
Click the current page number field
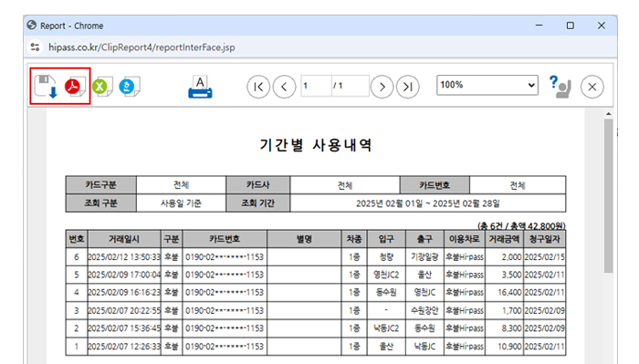[x=316, y=86]
